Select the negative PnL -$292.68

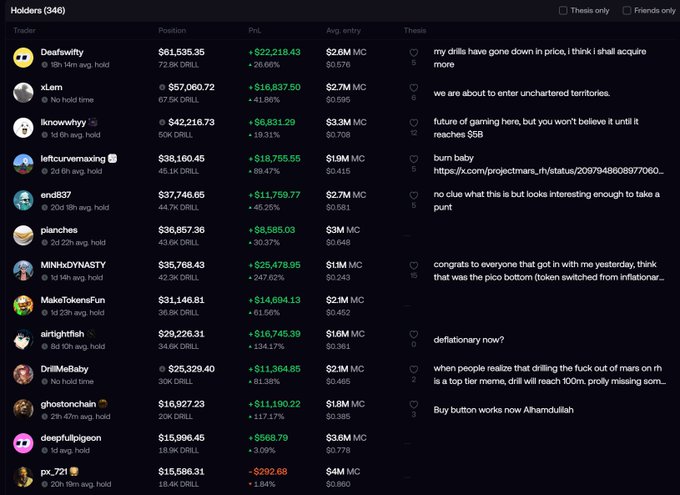[x=268, y=472]
